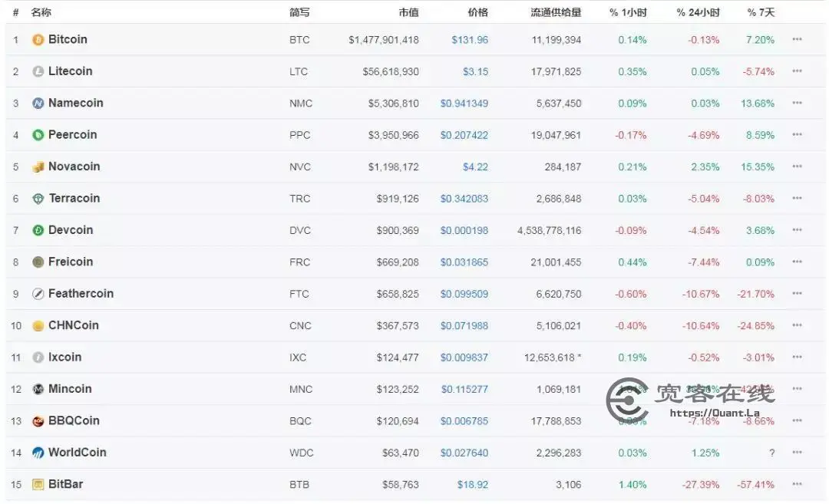Viewport: 829px width, 504px height.
Task: Click Litecoin price $3.15
Action: (475, 72)
